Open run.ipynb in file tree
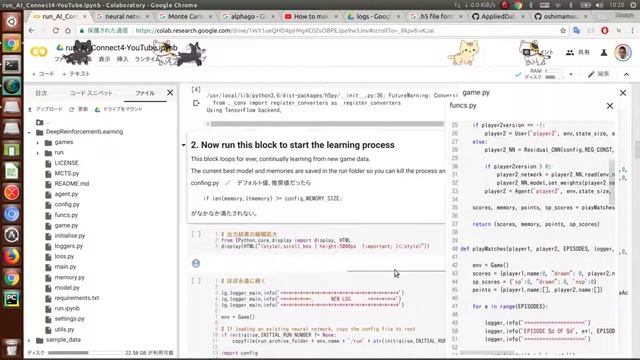Viewport: 640px width, 360px height. pyautogui.click(x=67, y=309)
